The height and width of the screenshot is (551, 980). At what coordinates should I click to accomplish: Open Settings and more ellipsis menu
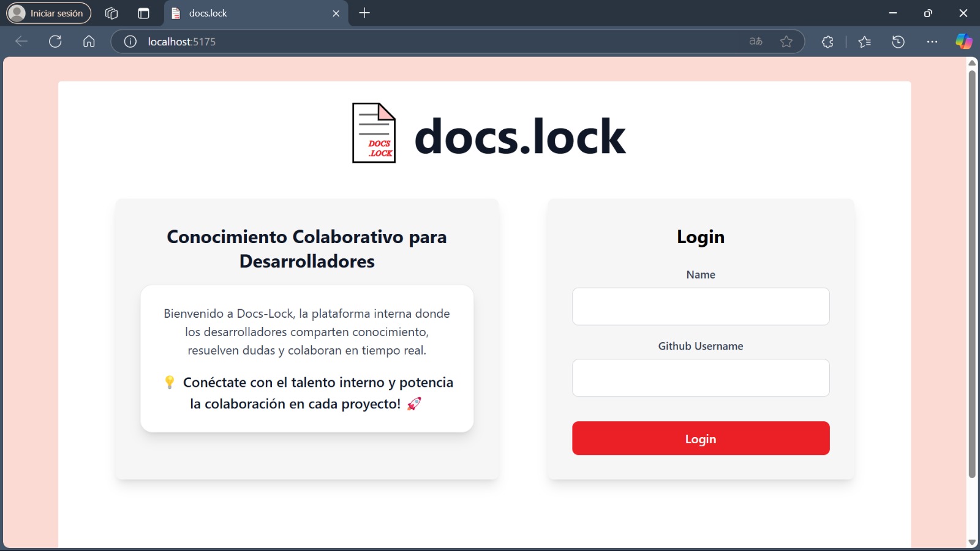pos(932,42)
